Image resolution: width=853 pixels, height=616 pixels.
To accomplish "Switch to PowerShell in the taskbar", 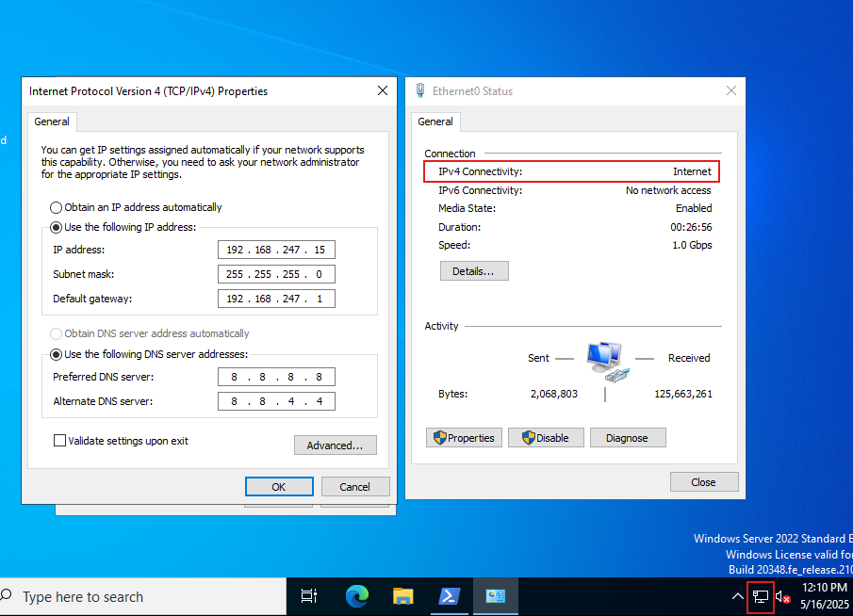I will 450,596.
